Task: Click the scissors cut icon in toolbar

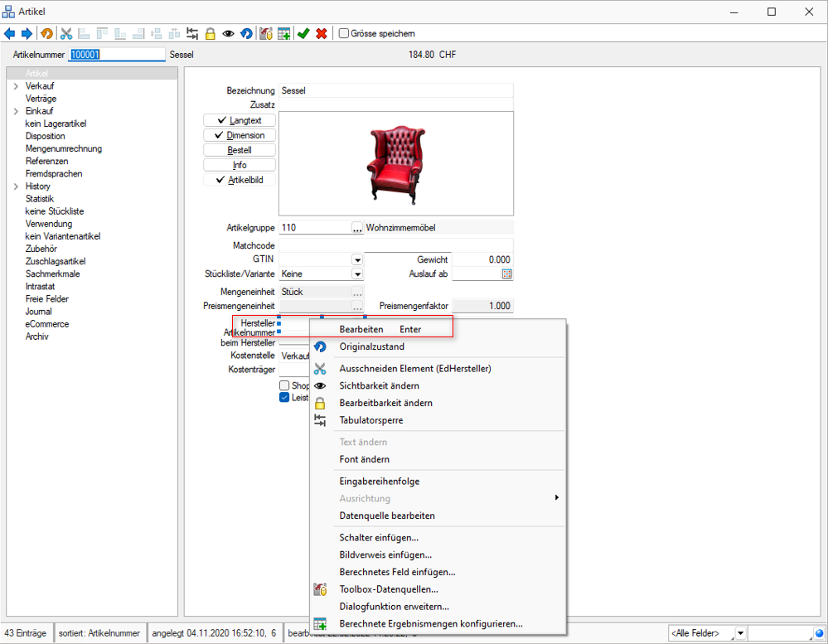Action: 65,34
